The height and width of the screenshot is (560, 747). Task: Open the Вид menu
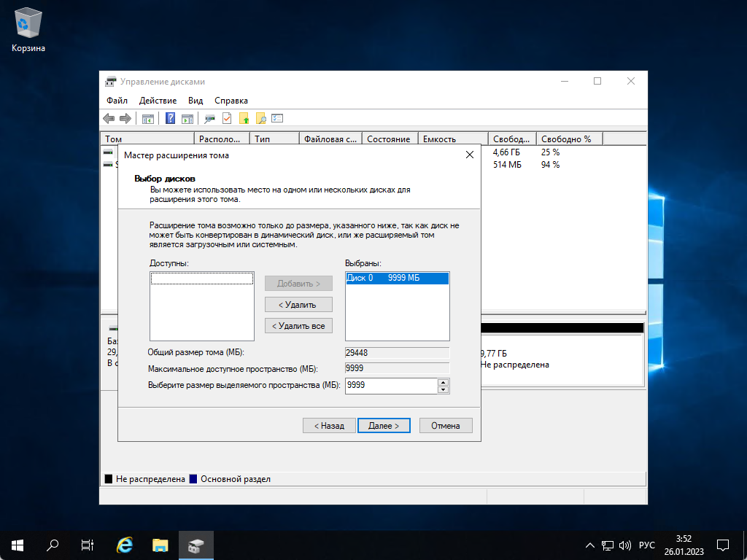pyautogui.click(x=195, y=100)
